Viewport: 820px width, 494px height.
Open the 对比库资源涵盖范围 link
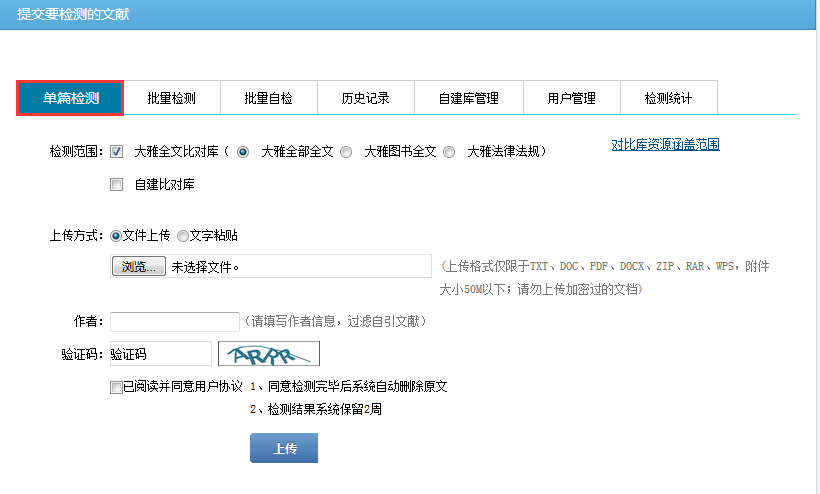[665, 145]
